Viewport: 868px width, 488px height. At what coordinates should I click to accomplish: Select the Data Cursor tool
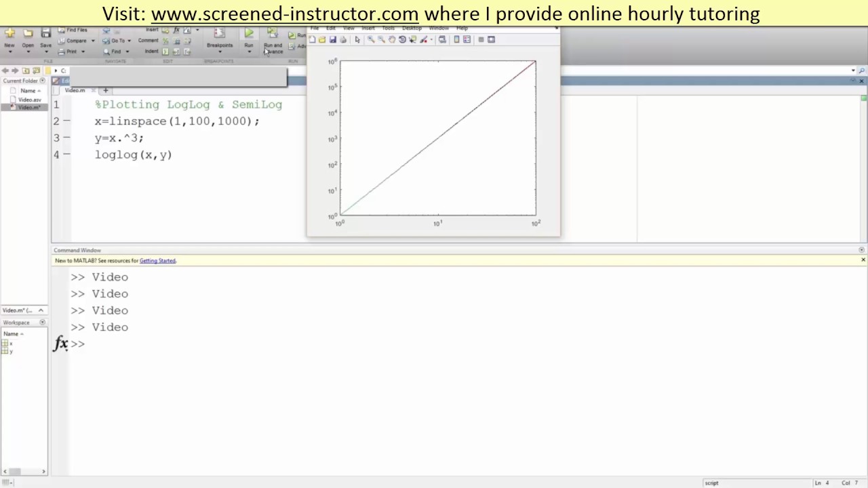413,39
